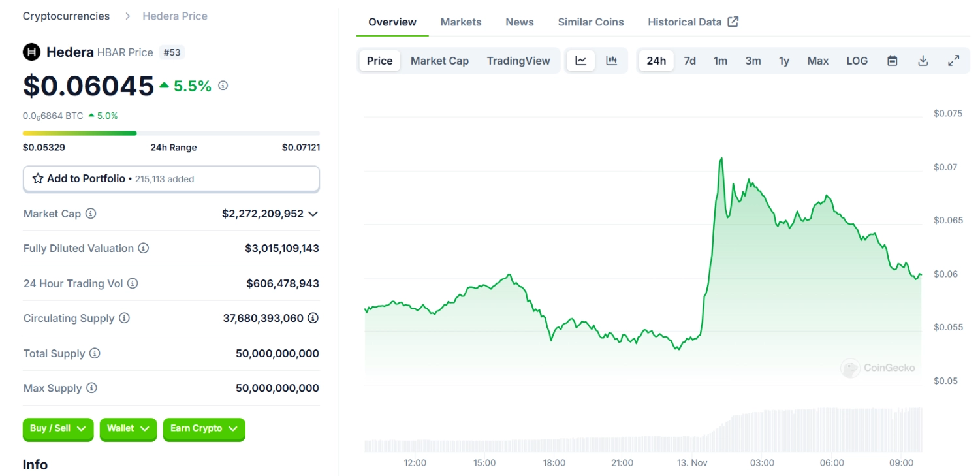The image size is (980, 476).
Task: Open the 24 Hour Trading Vol info icon
Action: [x=133, y=283]
